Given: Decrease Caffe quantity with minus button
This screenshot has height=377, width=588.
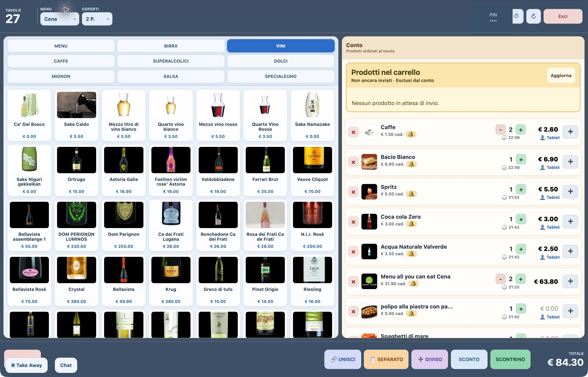Looking at the screenshot, I should point(500,130).
